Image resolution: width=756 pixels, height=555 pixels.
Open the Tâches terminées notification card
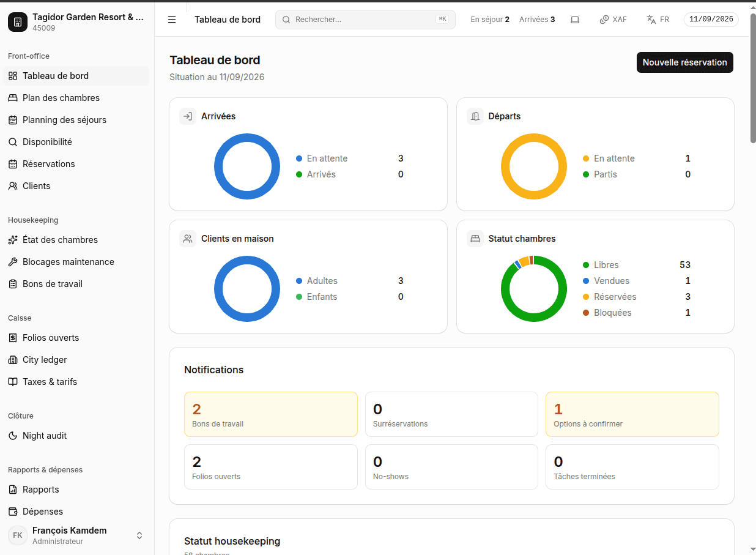(x=632, y=467)
